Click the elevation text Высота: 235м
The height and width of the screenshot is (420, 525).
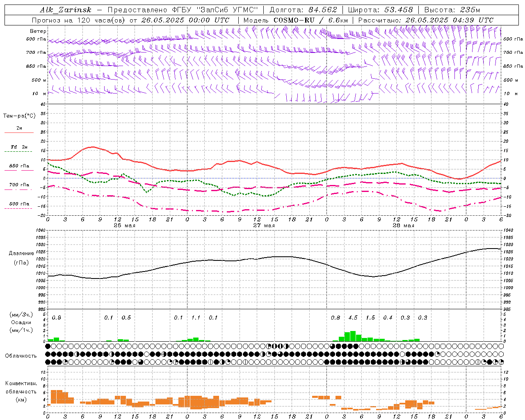[x=452, y=10]
